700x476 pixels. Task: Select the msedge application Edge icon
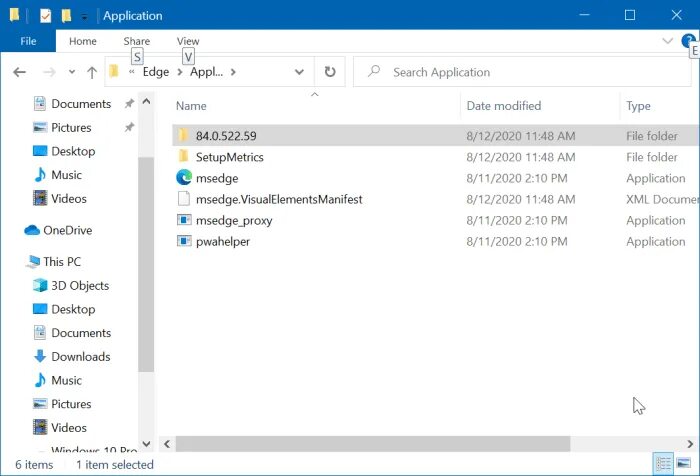click(x=184, y=178)
